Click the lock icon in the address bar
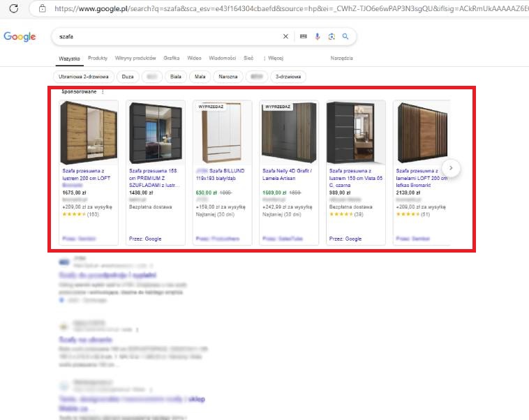The height and width of the screenshot is (420, 529). tap(43, 8)
